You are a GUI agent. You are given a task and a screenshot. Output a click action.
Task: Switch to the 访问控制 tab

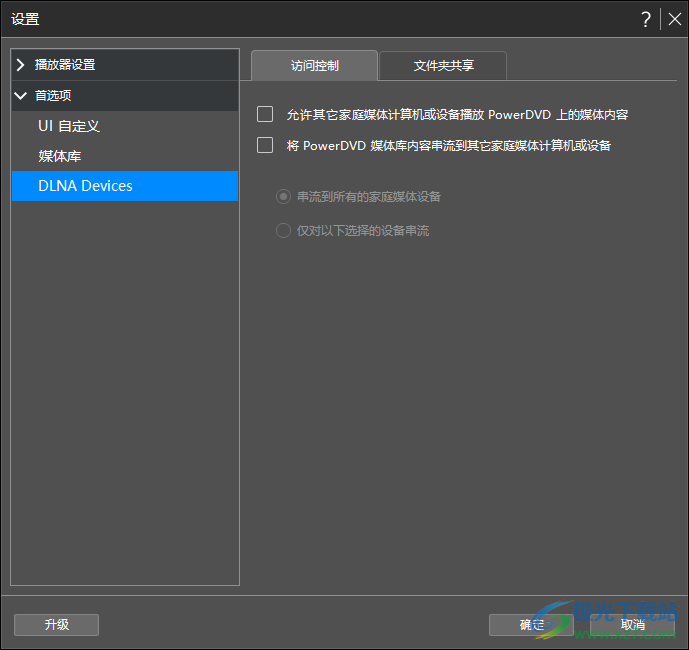point(315,65)
